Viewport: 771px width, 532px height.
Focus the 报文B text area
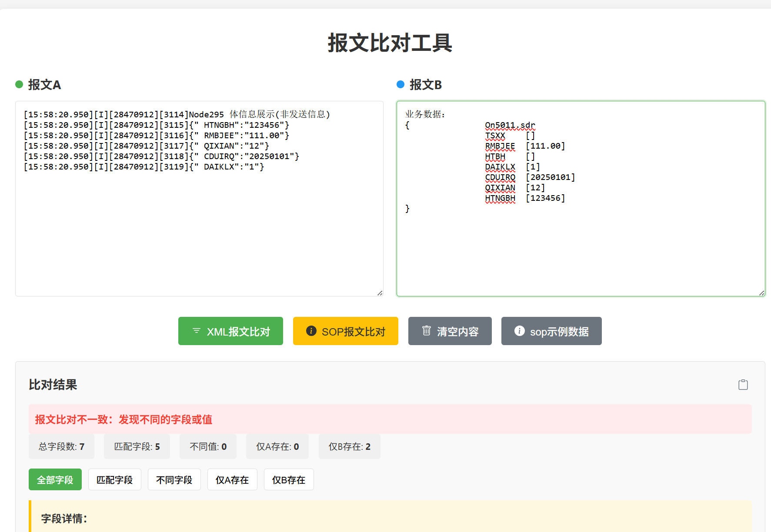point(581,199)
